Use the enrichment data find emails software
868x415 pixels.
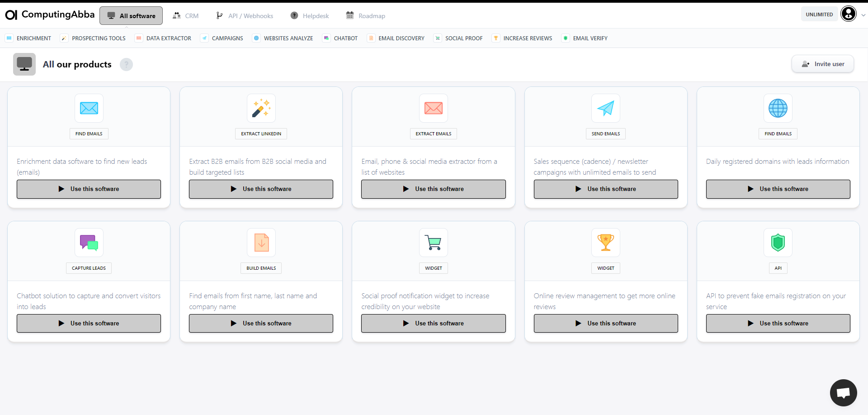[x=89, y=189]
